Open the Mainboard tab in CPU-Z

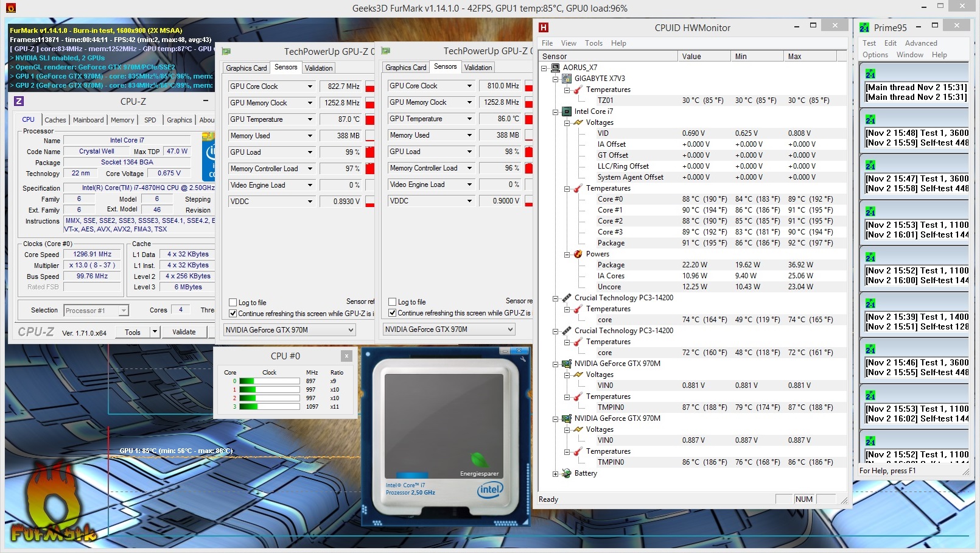click(88, 120)
